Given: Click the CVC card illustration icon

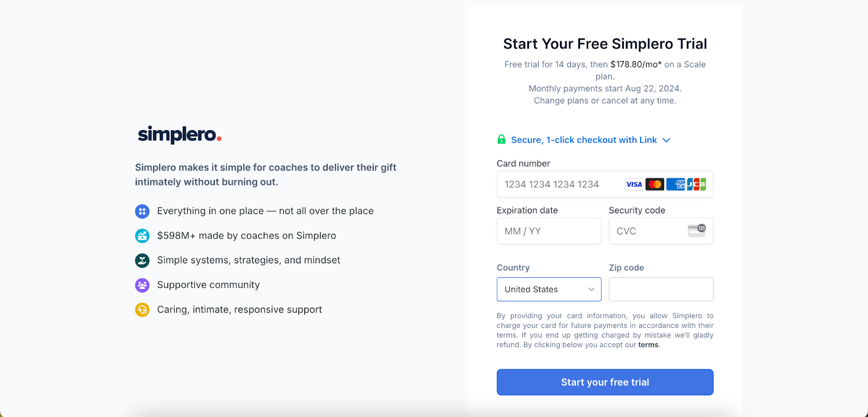Looking at the screenshot, I should (697, 231).
